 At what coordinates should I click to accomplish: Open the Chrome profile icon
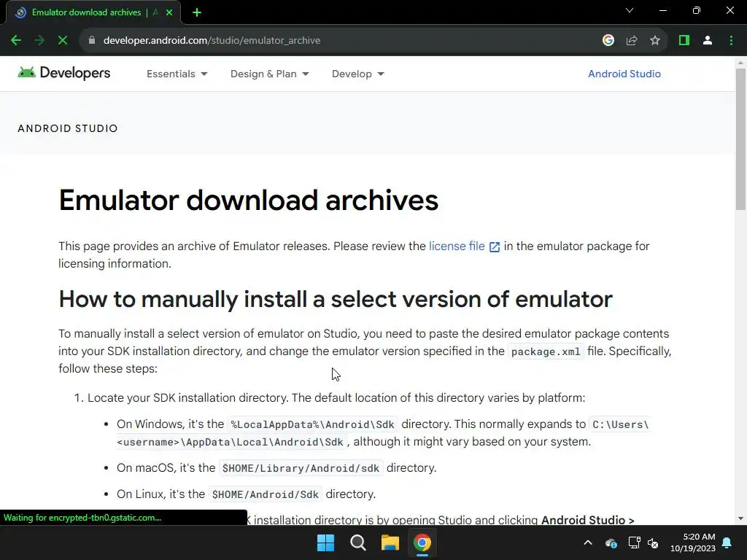coord(708,41)
